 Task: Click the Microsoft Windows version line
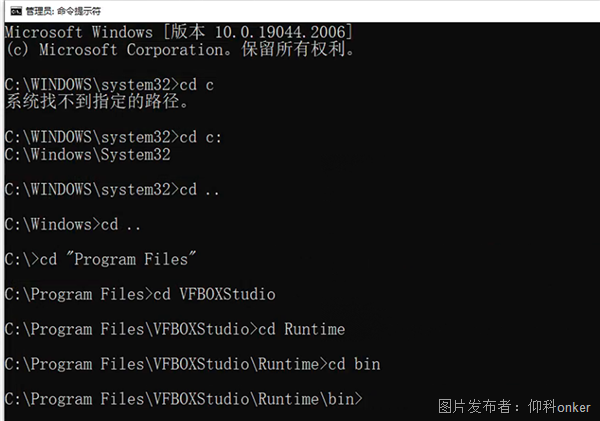click(178, 32)
